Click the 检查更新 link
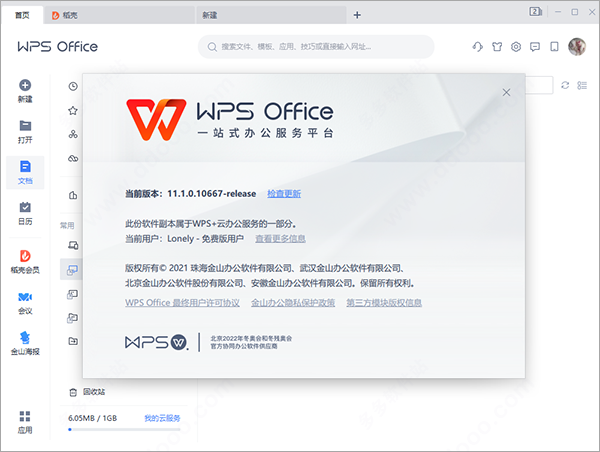This screenshot has width=600, height=452. click(x=284, y=194)
